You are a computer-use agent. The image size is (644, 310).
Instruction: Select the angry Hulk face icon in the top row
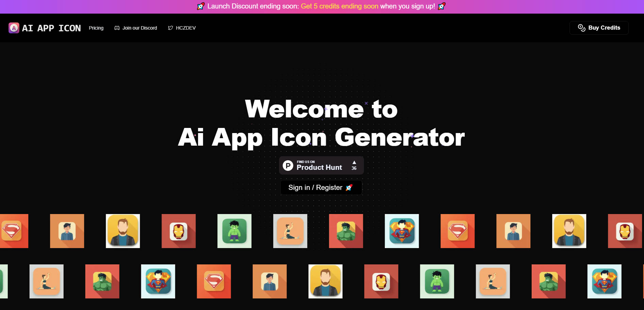click(x=346, y=231)
